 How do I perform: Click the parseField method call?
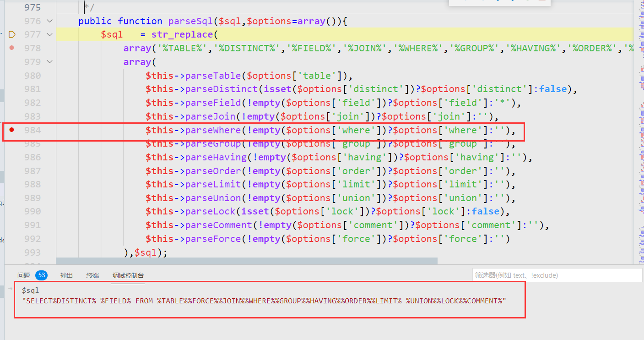pyautogui.click(x=213, y=103)
